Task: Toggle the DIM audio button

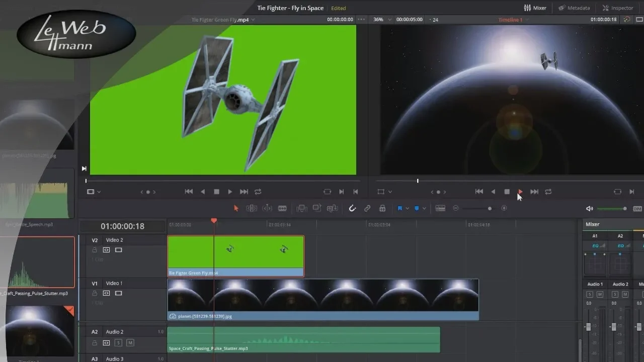Action: (x=637, y=209)
